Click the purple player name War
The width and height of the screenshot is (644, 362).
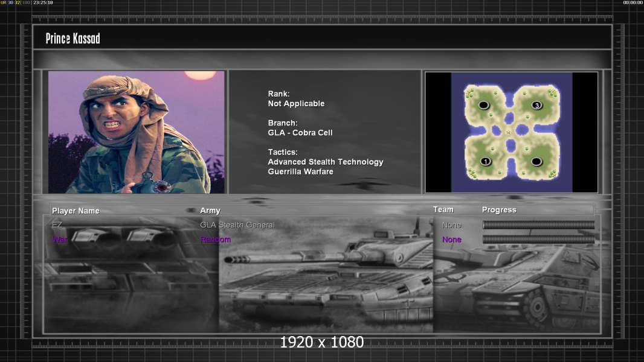(x=60, y=239)
